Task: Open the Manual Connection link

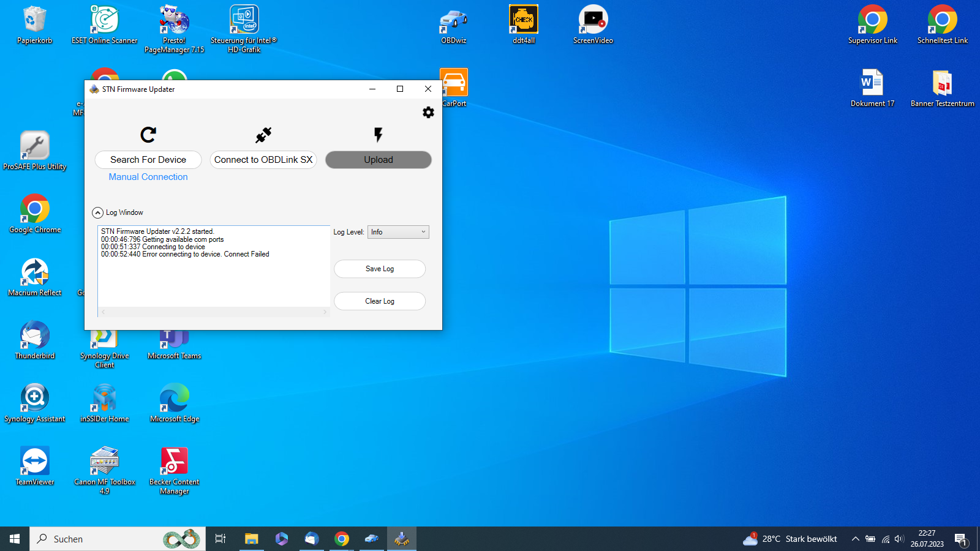Action: 148,177
